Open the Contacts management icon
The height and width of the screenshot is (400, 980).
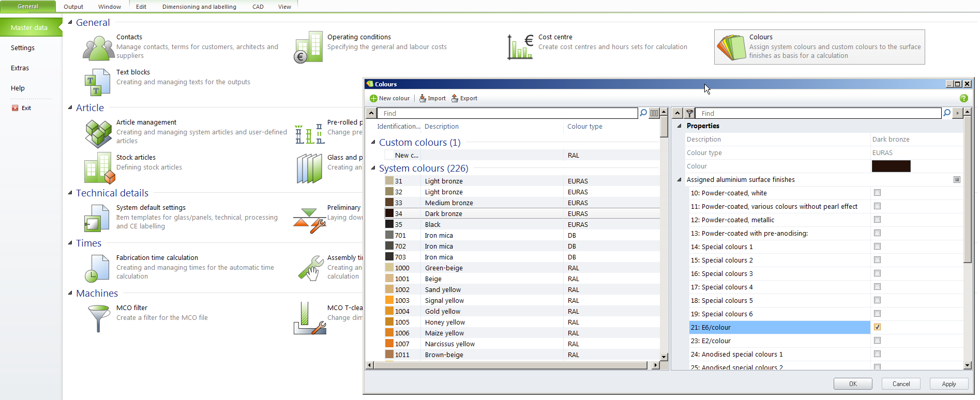click(x=98, y=48)
